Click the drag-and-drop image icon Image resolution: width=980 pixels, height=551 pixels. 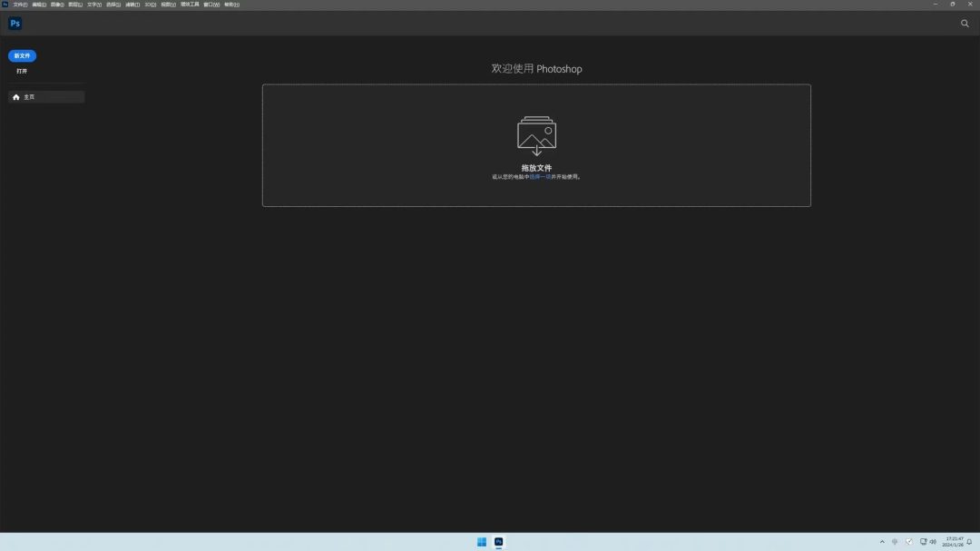click(x=536, y=136)
